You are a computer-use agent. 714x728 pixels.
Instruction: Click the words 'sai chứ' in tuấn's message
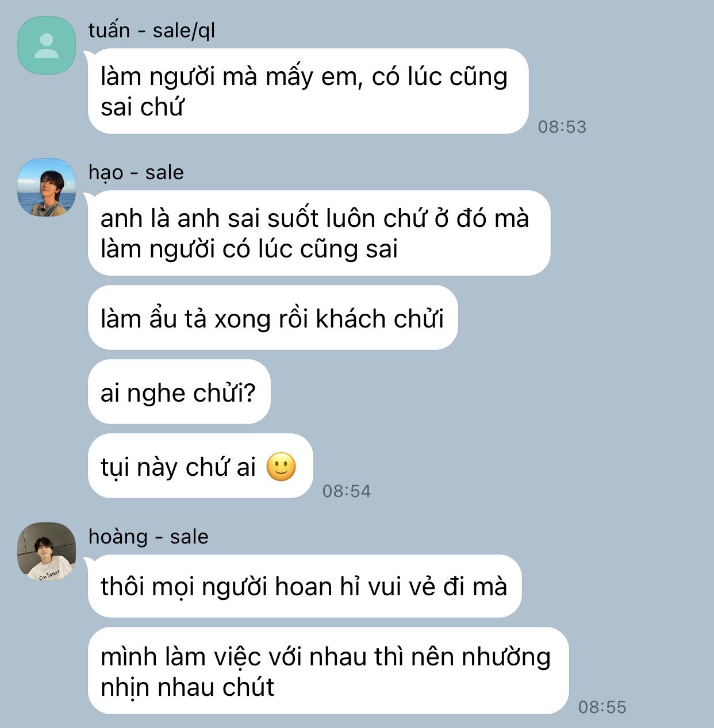point(141,107)
